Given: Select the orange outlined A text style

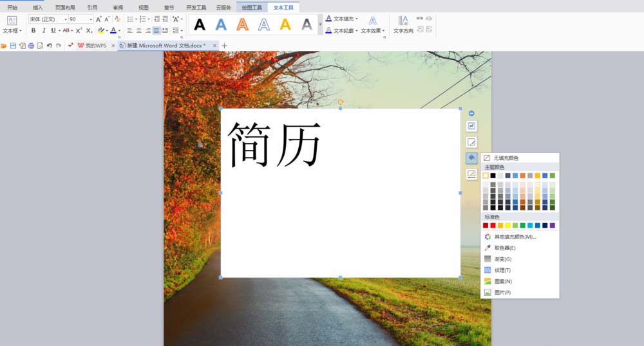Looking at the screenshot, I should 243,24.
